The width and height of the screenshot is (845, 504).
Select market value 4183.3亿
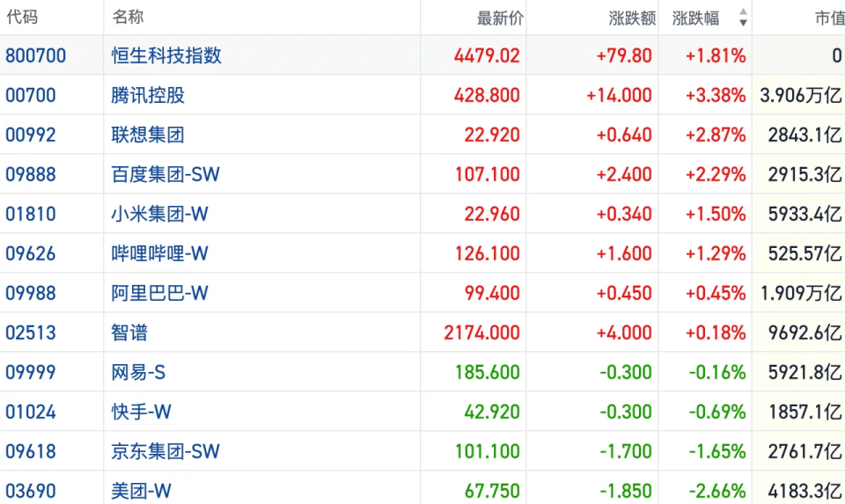(x=805, y=491)
